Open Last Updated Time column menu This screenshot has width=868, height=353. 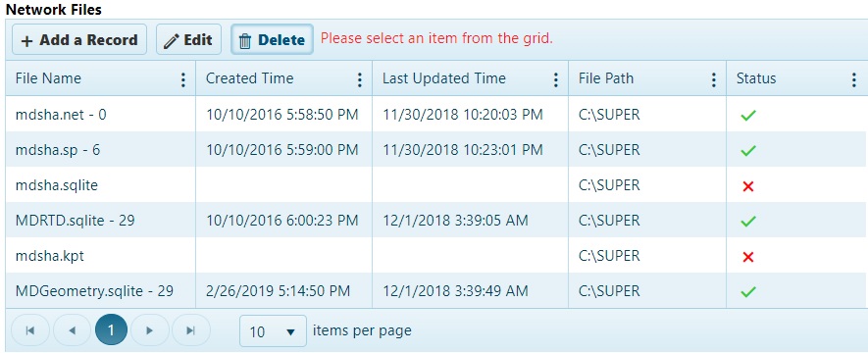pos(556,79)
